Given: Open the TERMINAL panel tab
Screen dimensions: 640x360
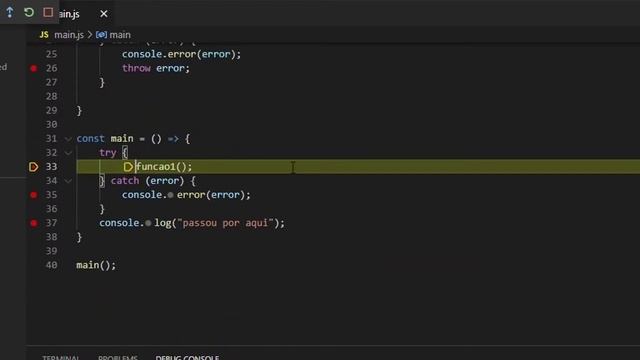Looking at the screenshot, I should [61, 357].
